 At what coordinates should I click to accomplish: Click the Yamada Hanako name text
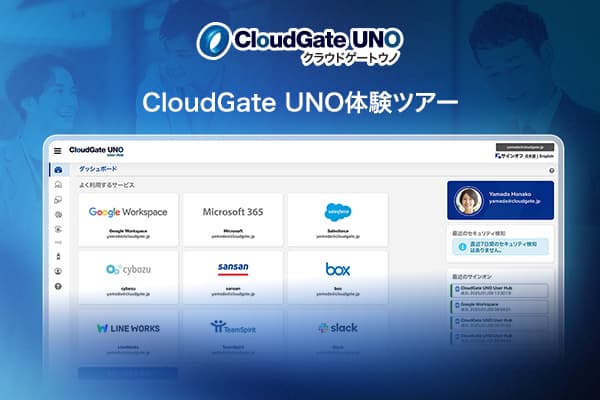(x=510, y=194)
